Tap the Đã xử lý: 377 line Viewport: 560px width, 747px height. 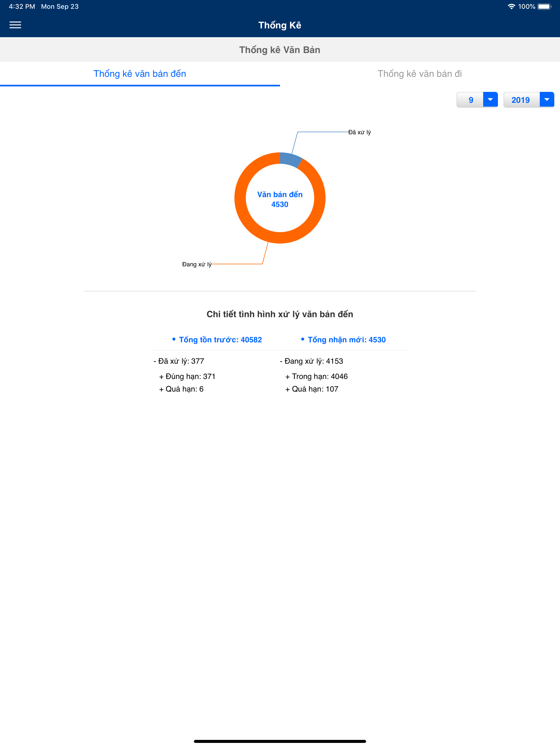[x=179, y=361]
